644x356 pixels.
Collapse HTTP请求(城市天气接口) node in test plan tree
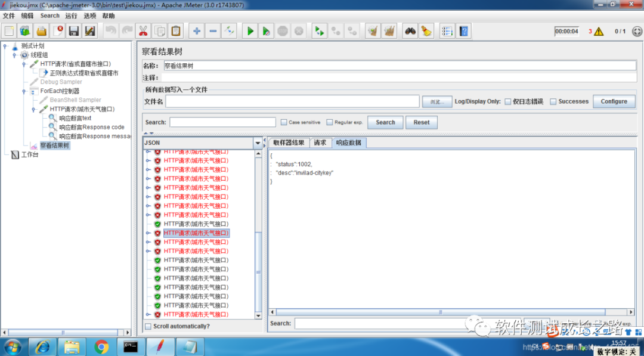click(x=33, y=109)
